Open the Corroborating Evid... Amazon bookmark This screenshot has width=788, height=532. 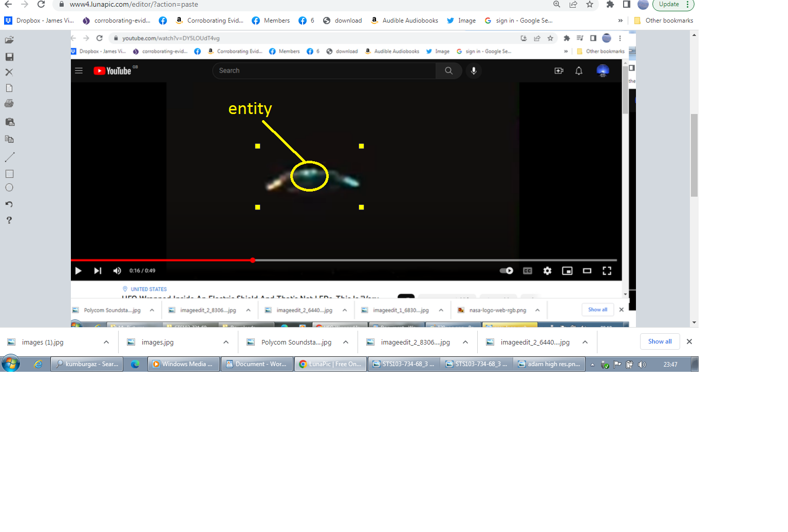[x=210, y=21]
